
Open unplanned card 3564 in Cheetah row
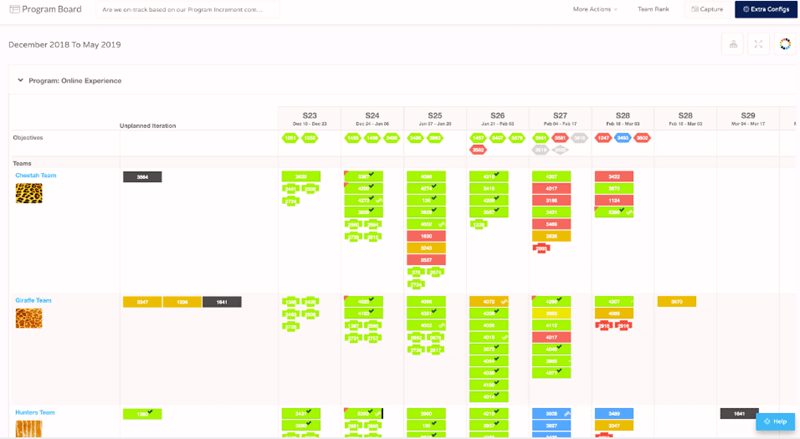tap(142, 177)
